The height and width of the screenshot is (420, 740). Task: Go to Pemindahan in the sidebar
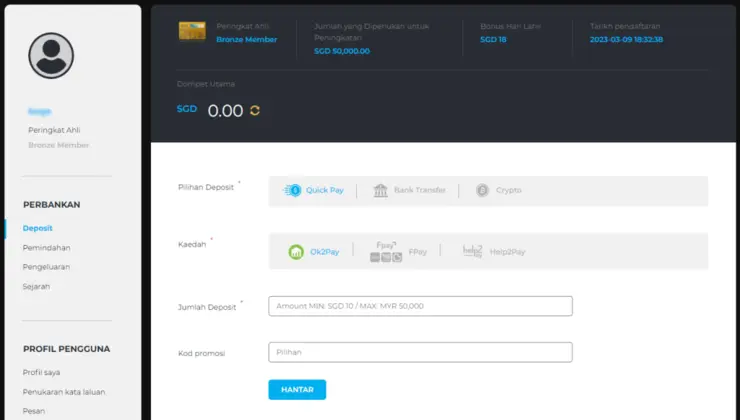(46, 248)
